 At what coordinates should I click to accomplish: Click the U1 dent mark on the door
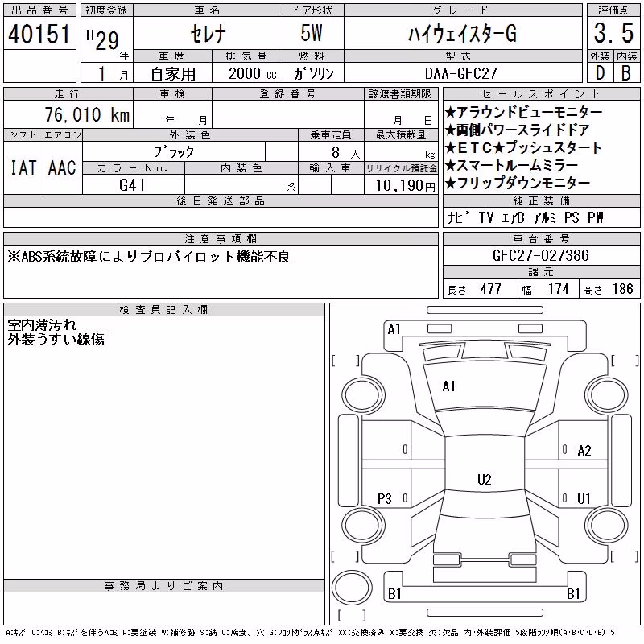pos(584,498)
